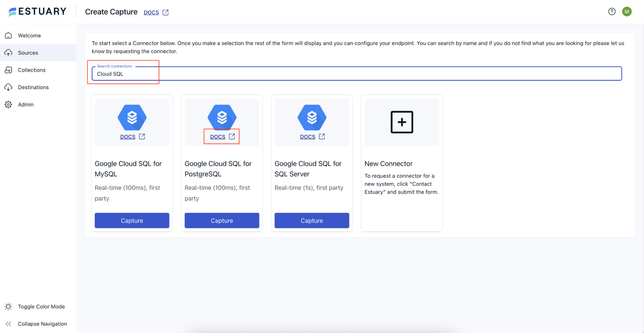Click the Create Capture page heading
Image resolution: width=644 pixels, height=333 pixels.
pos(111,12)
